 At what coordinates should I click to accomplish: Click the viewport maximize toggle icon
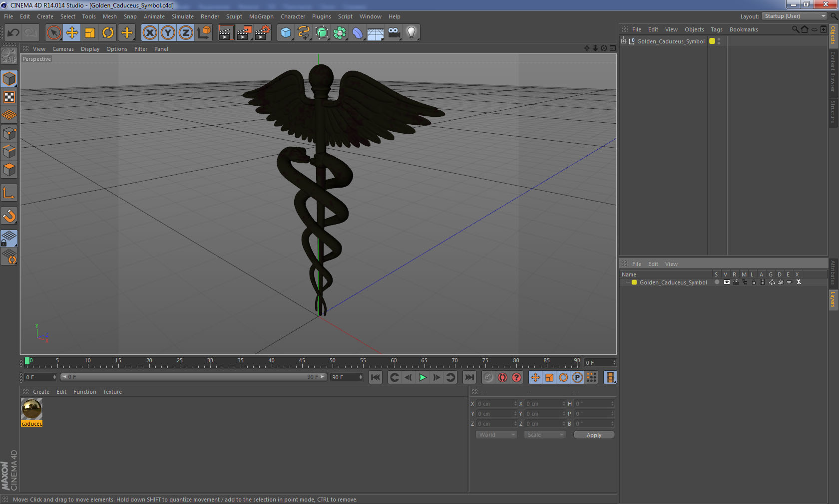point(613,48)
